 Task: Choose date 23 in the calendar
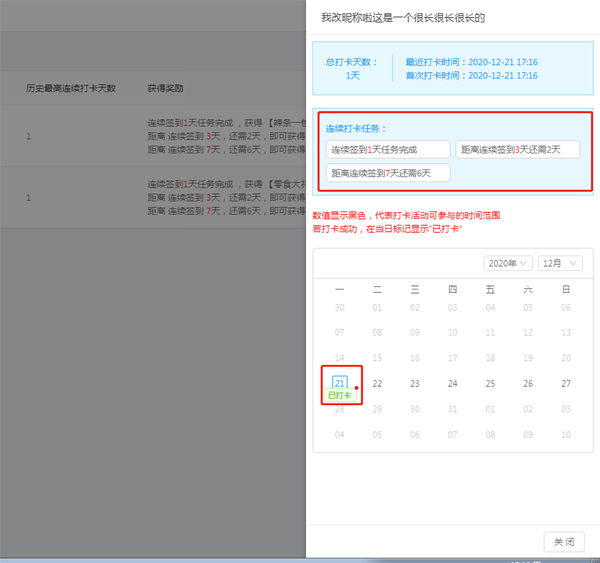point(415,383)
